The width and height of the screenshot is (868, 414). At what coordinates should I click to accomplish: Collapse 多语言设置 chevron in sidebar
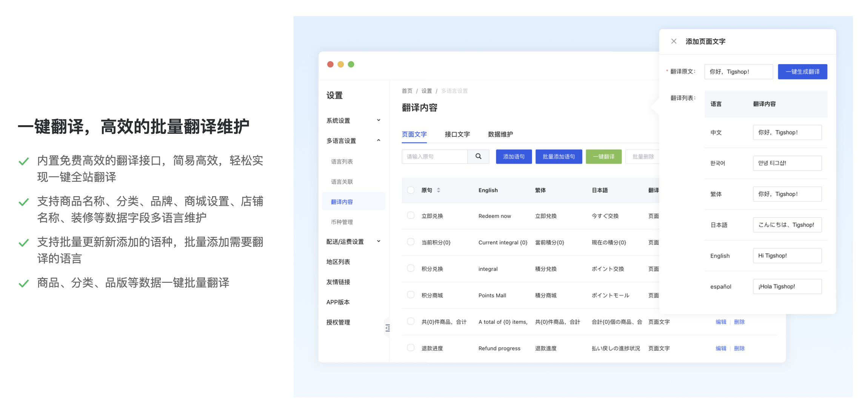379,141
